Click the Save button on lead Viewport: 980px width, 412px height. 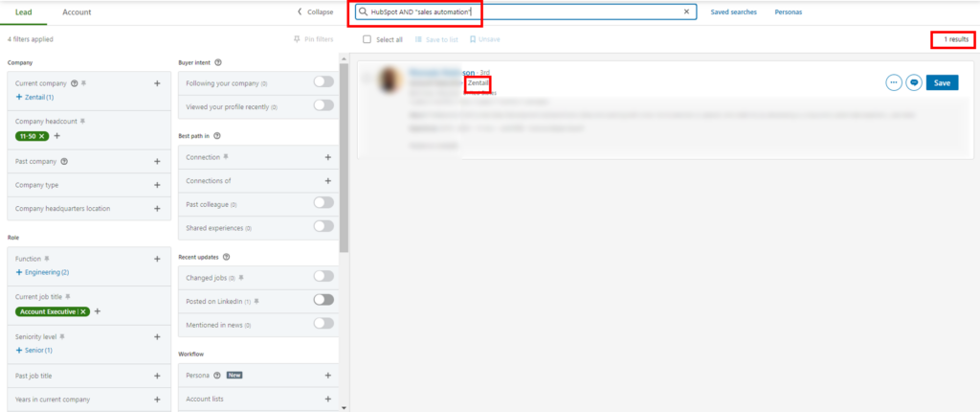(942, 82)
